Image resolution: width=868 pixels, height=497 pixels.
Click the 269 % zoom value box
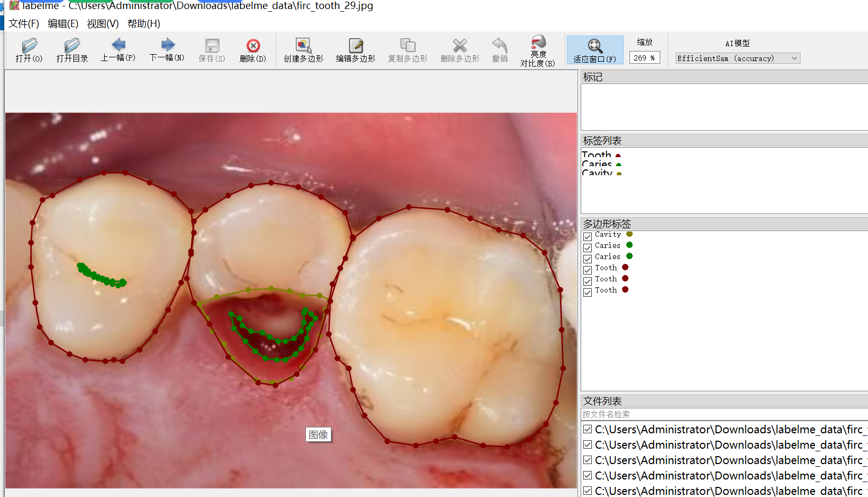[x=644, y=58]
